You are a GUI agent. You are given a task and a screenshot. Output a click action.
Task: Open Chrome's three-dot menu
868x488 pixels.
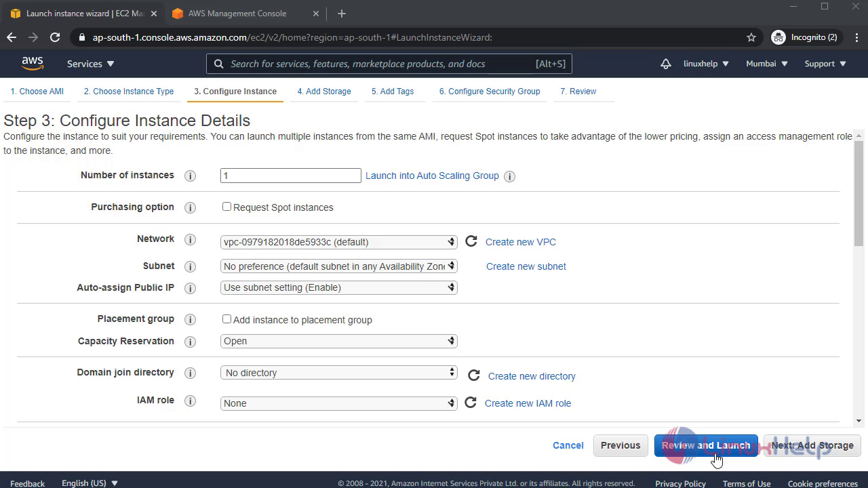856,37
